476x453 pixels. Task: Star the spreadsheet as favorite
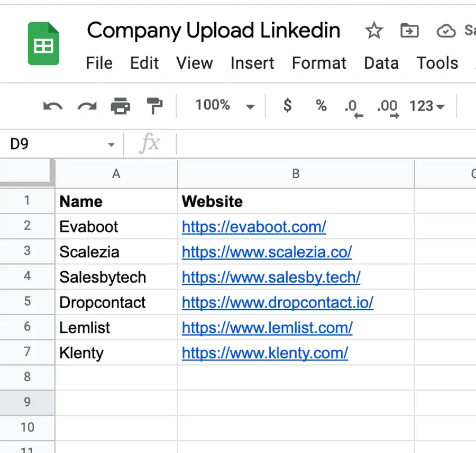(x=374, y=31)
